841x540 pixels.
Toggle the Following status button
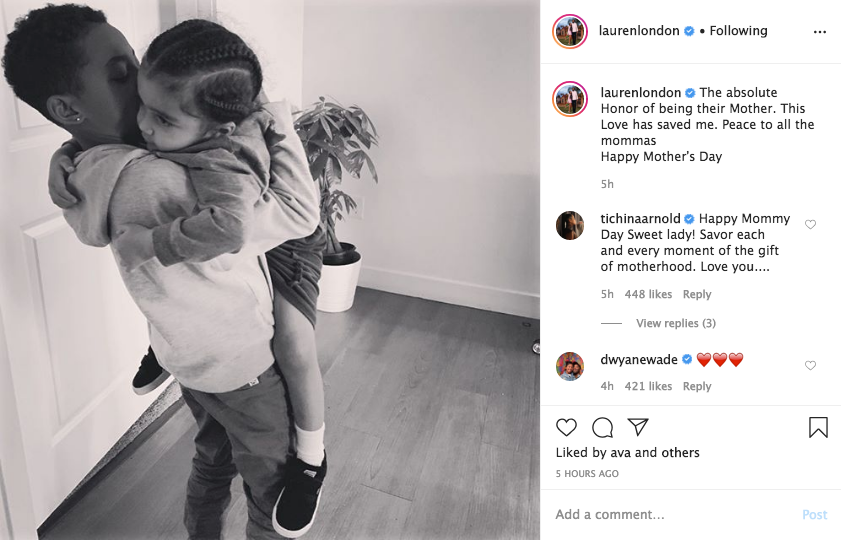[738, 31]
